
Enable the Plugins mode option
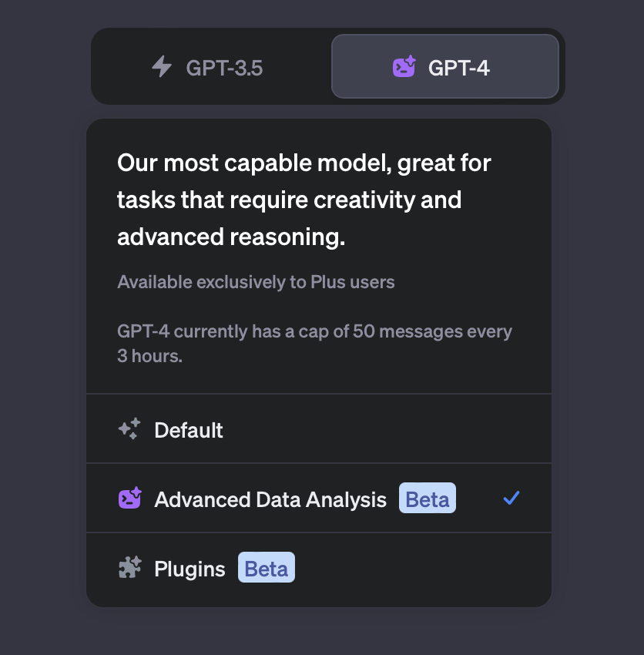coord(319,569)
